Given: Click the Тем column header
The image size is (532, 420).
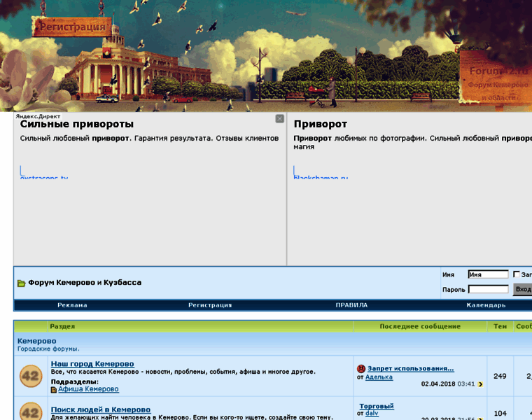Looking at the screenshot, I should (500, 326).
